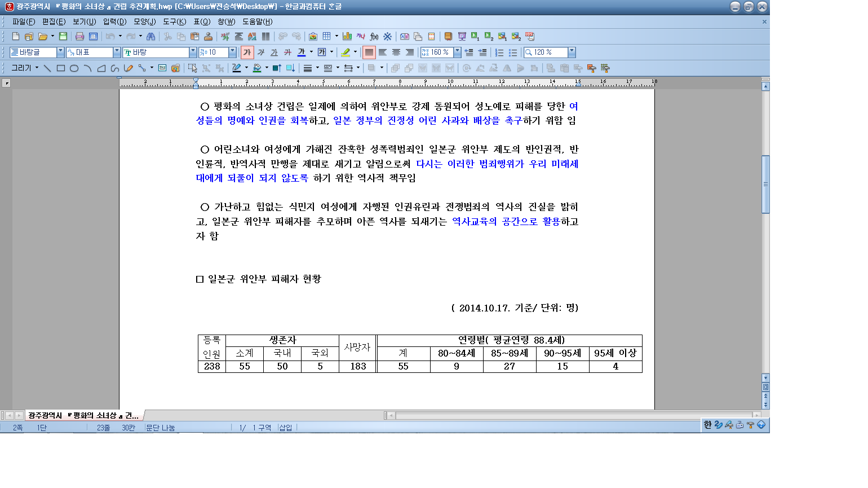The image size is (868, 488).
Task: Toggle italic 가 formatting
Action: pos(261,52)
